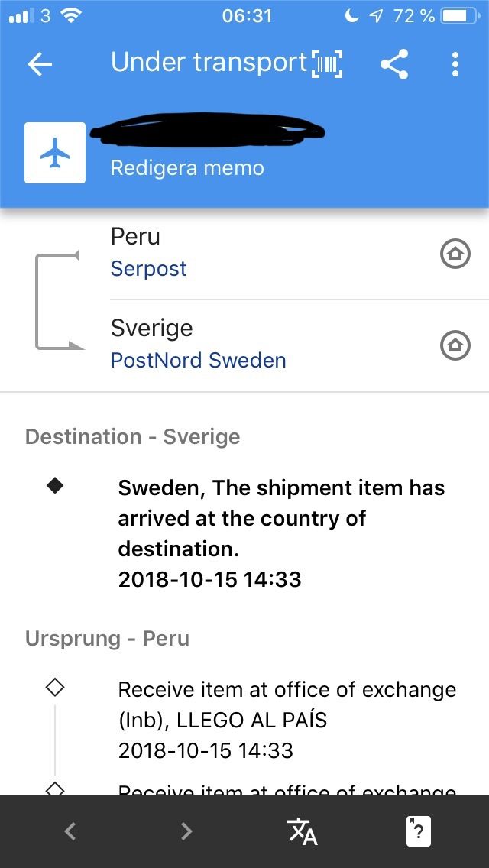This screenshot has height=868, width=489.
Task: Select the arrived in Sweden status entry
Action: [281, 533]
